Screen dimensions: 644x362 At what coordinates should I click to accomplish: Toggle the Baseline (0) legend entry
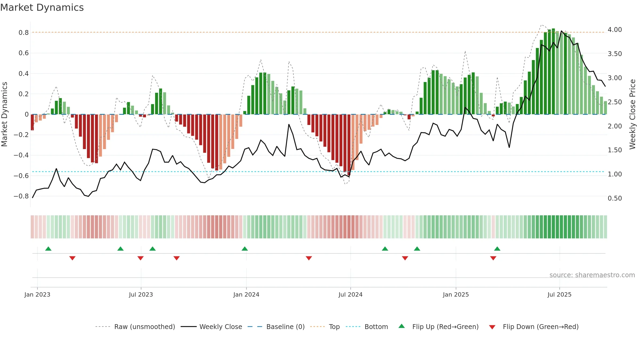point(276,327)
